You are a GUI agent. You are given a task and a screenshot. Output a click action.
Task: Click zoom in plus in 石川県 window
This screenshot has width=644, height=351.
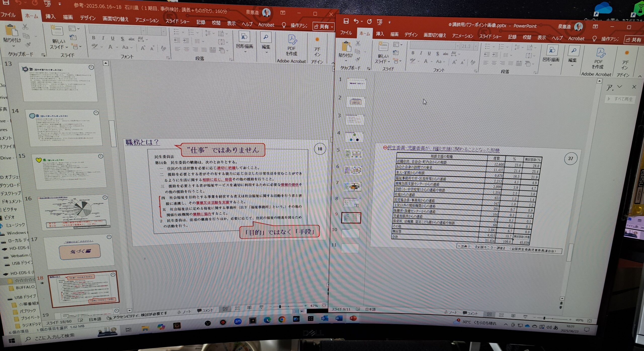[x=305, y=306]
